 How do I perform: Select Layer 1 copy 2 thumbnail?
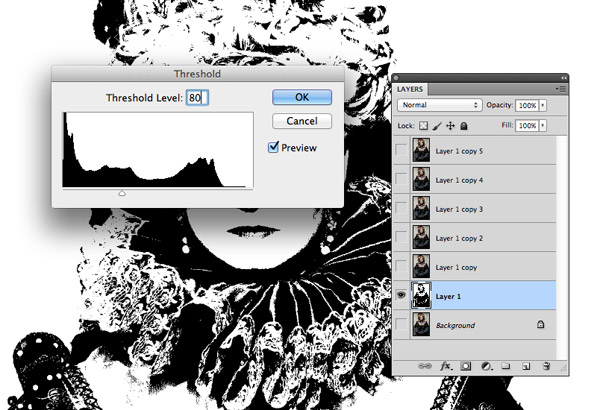[x=421, y=237]
